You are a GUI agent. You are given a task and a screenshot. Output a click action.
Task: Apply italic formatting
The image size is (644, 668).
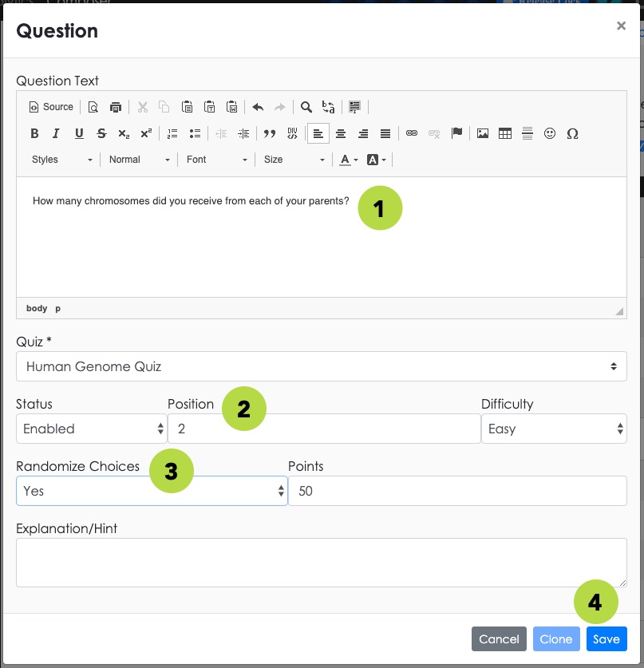[x=56, y=134]
